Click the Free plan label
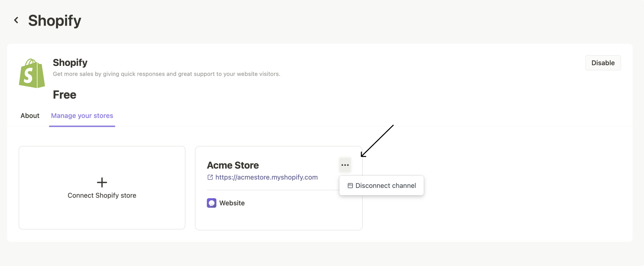 tap(65, 94)
